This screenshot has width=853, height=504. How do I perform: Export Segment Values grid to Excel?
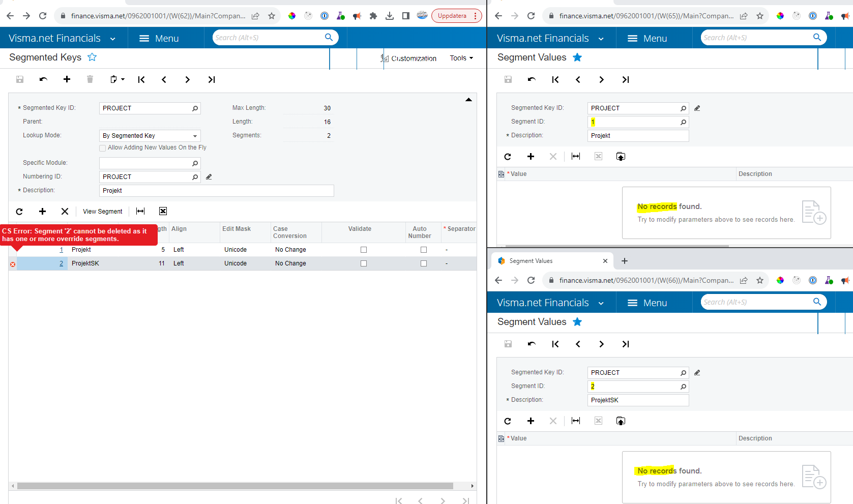pyautogui.click(x=598, y=156)
